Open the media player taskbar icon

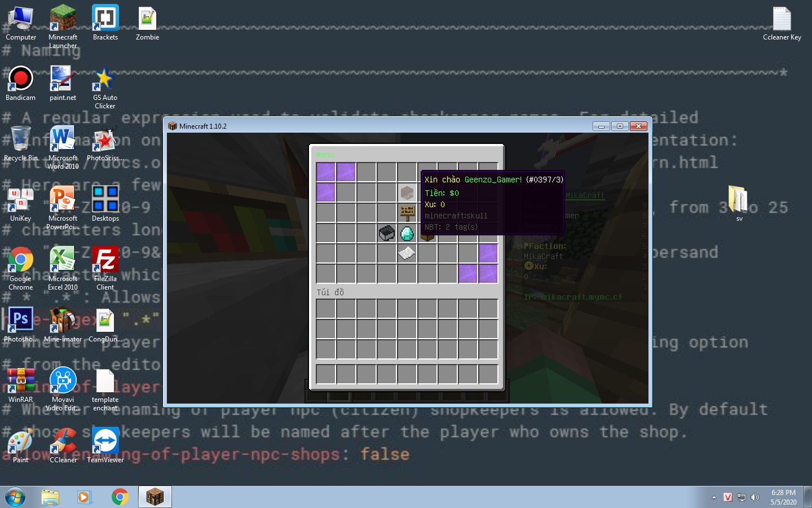pos(84,497)
